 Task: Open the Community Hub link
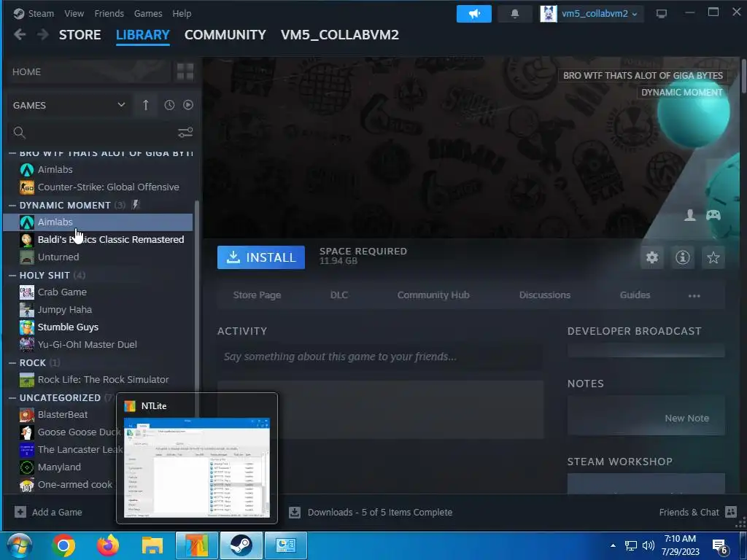tap(433, 295)
